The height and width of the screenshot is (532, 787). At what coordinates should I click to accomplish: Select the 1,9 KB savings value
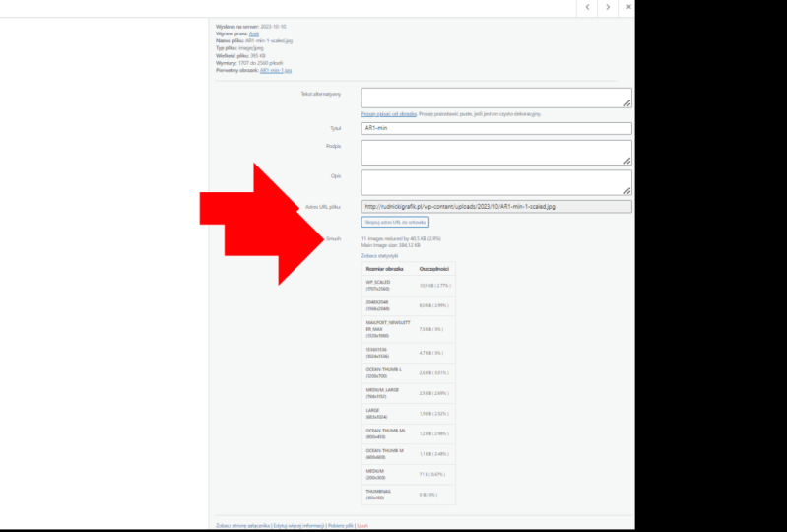434,414
